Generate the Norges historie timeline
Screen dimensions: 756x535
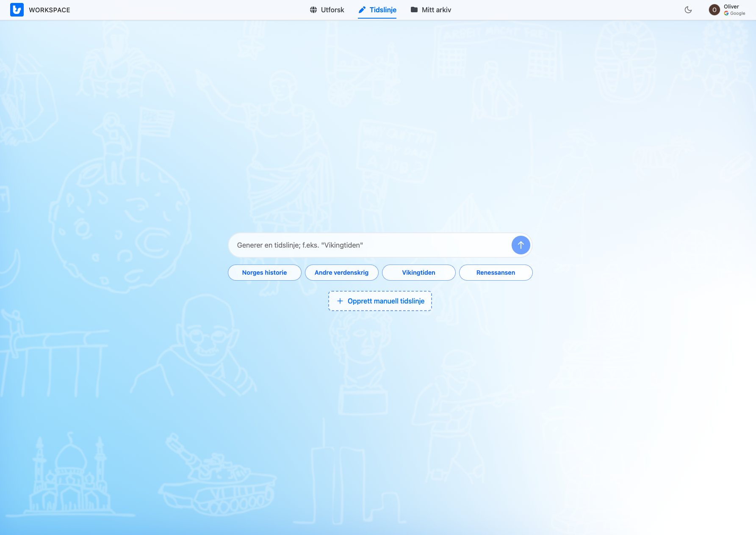pyautogui.click(x=264, y=272)
